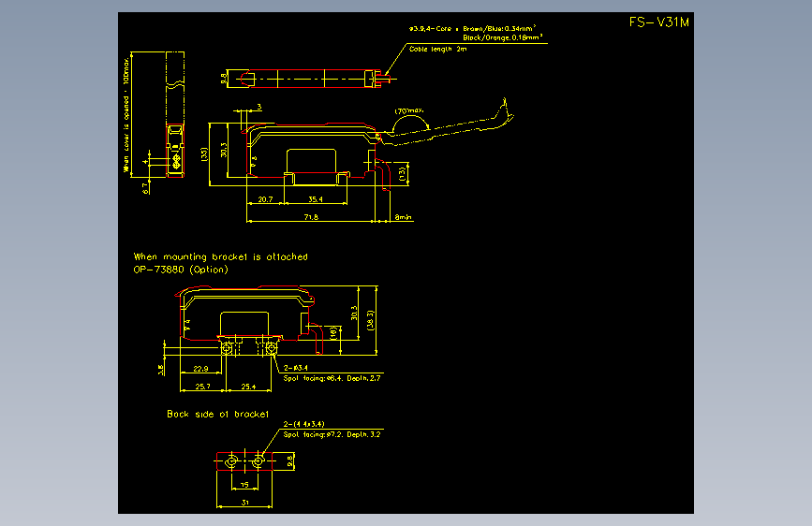Select the 3.8 dimension value

pos(161,370)
